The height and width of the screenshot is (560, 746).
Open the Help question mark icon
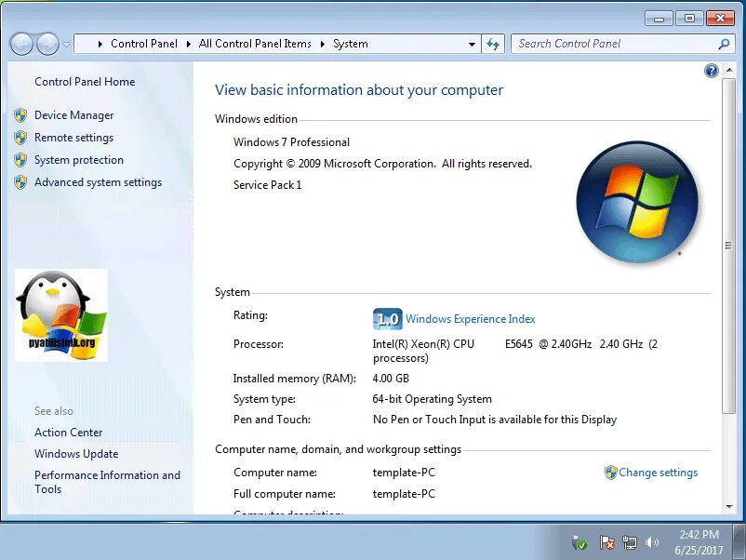712,70
